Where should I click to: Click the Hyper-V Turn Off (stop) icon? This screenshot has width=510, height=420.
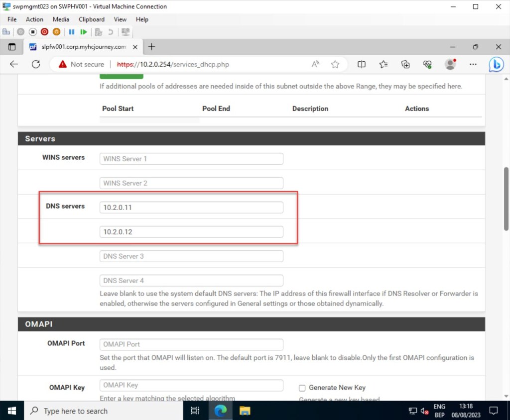pyautogui.click(x=33, y=32)
